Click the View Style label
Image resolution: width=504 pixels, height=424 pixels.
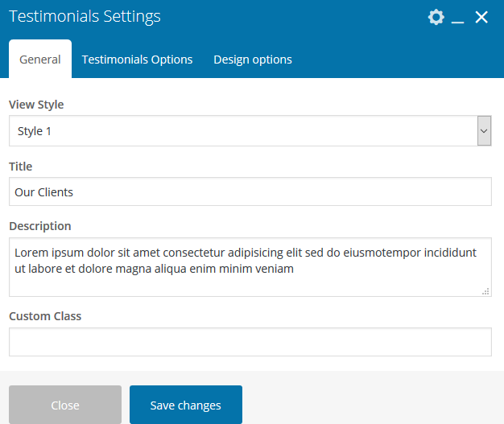click(x=36, y=105)
